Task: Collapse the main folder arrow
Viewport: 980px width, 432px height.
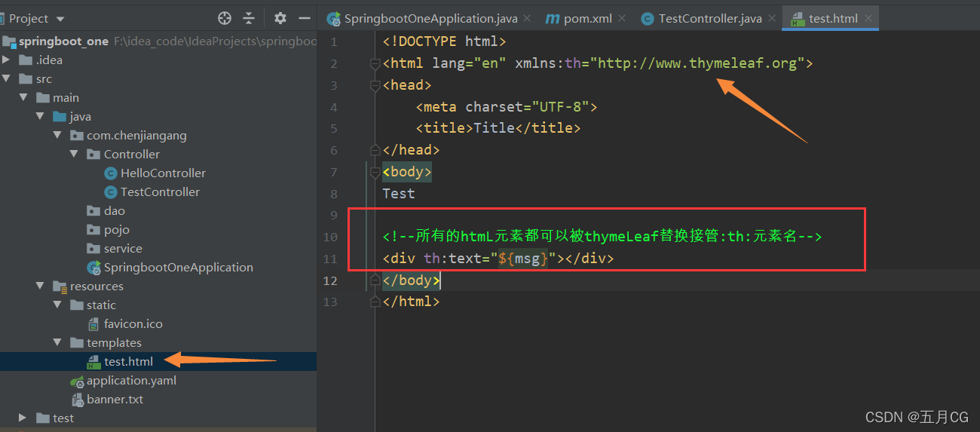Action: pos(23,97)
